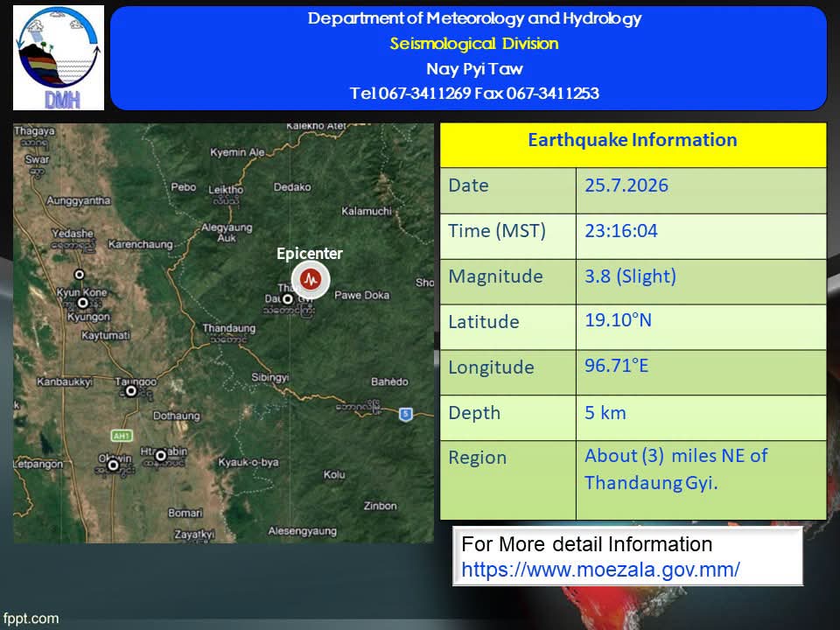Click the route 5 highway shield

(x=406, y=414)
